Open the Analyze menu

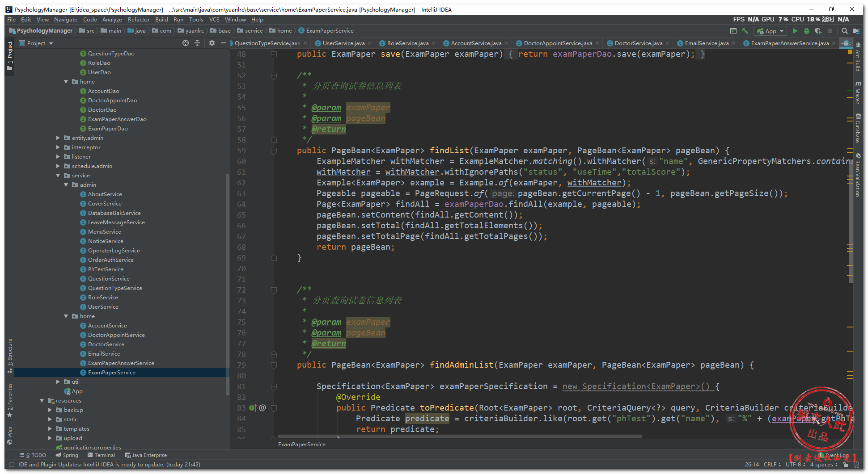112,20
